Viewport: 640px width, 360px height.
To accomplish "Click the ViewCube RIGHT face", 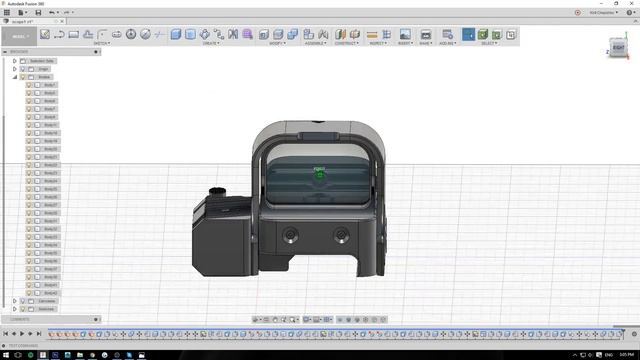I will click(618, 47).
